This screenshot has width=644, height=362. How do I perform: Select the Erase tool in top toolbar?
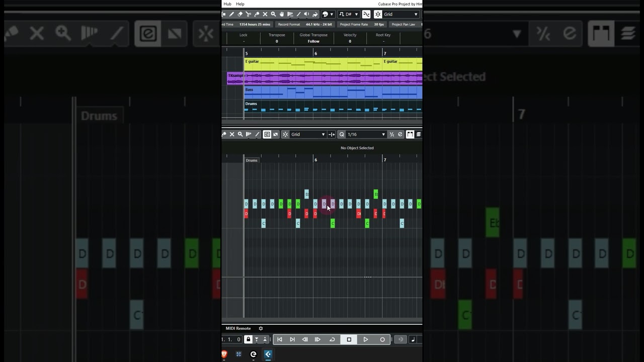tap(240, 14)
